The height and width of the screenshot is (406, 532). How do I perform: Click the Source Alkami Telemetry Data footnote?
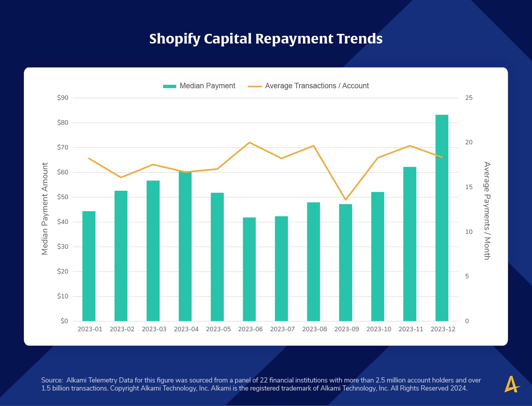point(261,384)
